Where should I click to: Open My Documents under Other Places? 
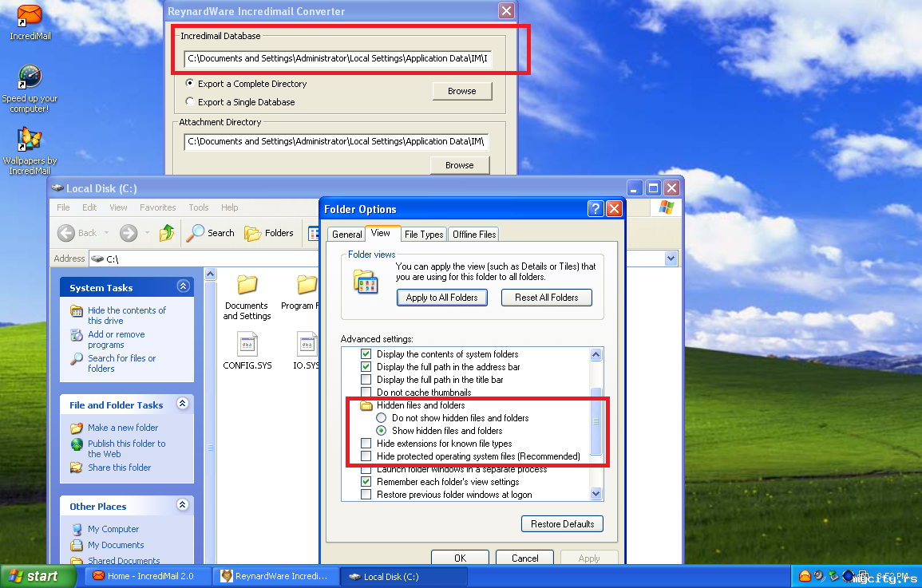click(116, 545)
